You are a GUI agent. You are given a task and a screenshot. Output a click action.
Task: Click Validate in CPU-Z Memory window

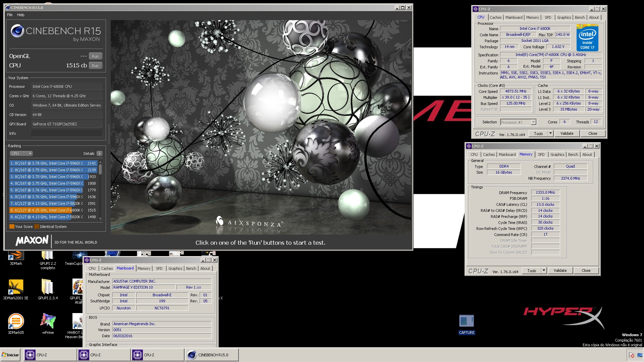[x=560, y=270]
